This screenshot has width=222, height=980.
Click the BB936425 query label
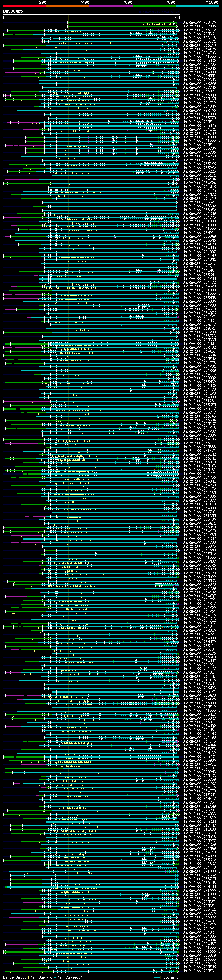pos(13,11)
